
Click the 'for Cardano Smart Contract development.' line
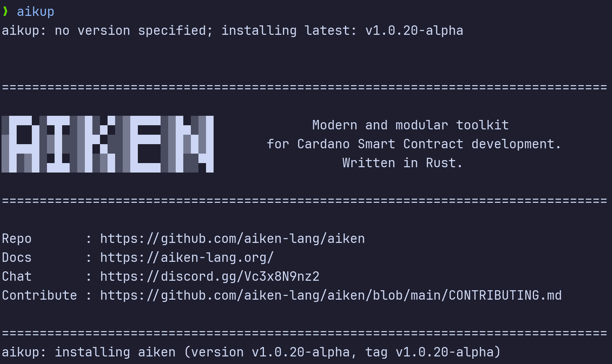point(414,144)
